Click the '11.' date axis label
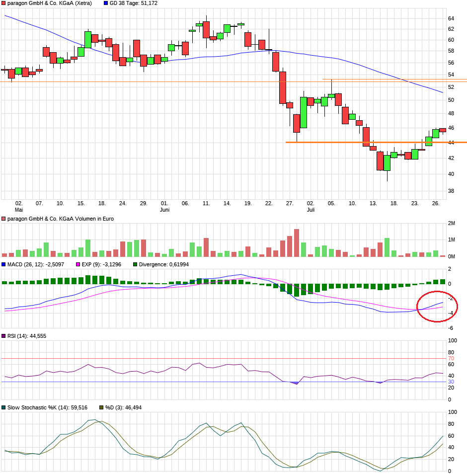The image size is (467, 476). click(x=206, y=203)
